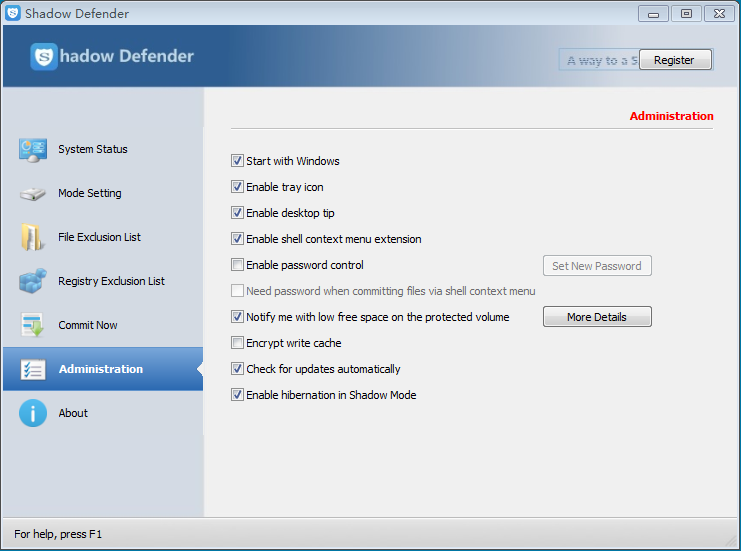Disable the Enable tray icon option

click(237, 187)
